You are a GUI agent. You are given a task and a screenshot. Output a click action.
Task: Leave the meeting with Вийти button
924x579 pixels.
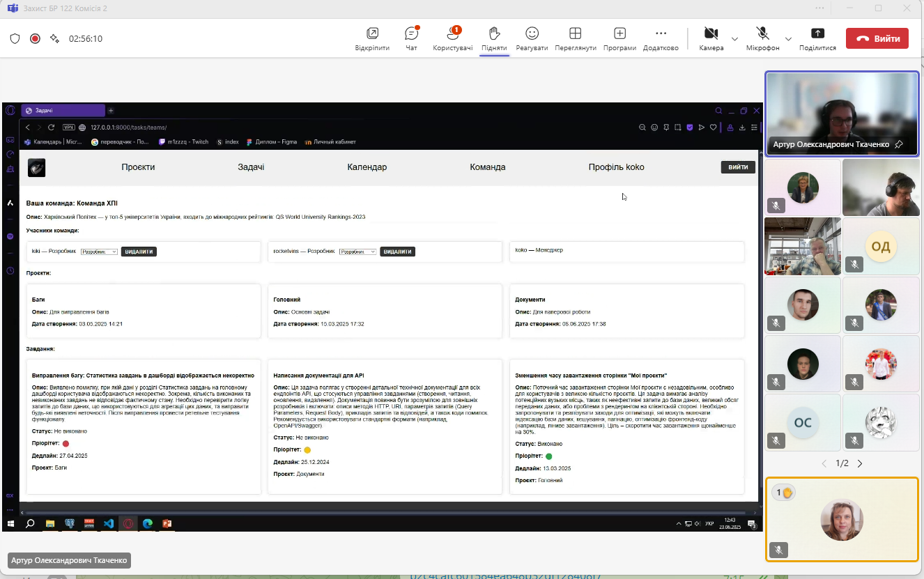pos(877,39)
